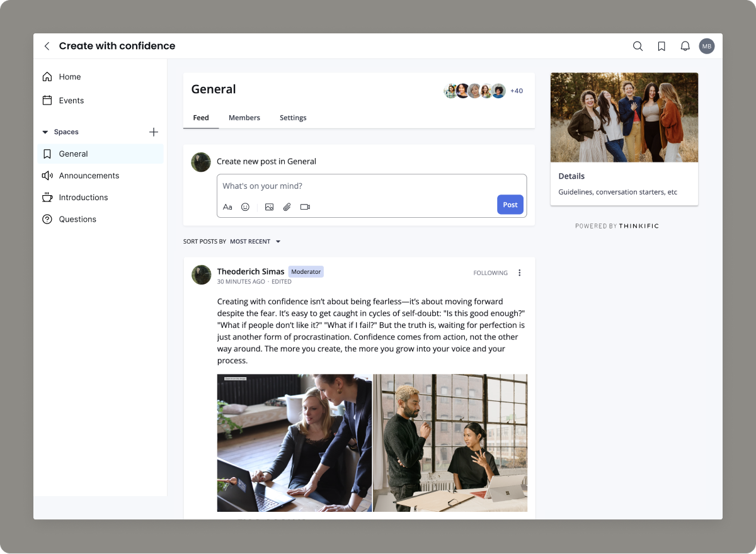Attach a file with the paperclip

[287, 207]
